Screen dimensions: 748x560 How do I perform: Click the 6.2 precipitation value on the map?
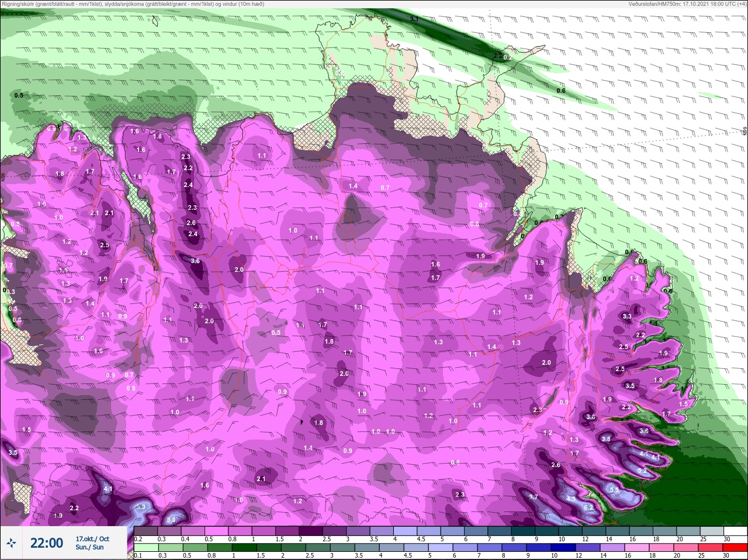(588, 507)
